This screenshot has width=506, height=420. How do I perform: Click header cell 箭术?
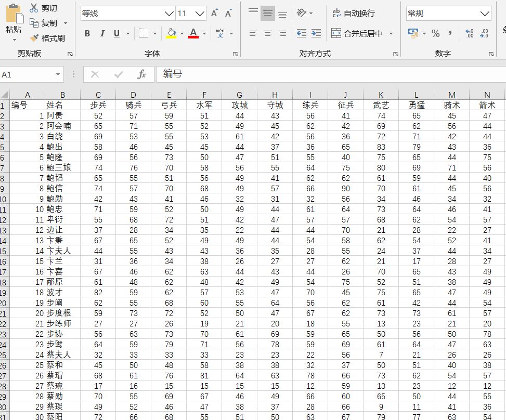pos(487,105)
